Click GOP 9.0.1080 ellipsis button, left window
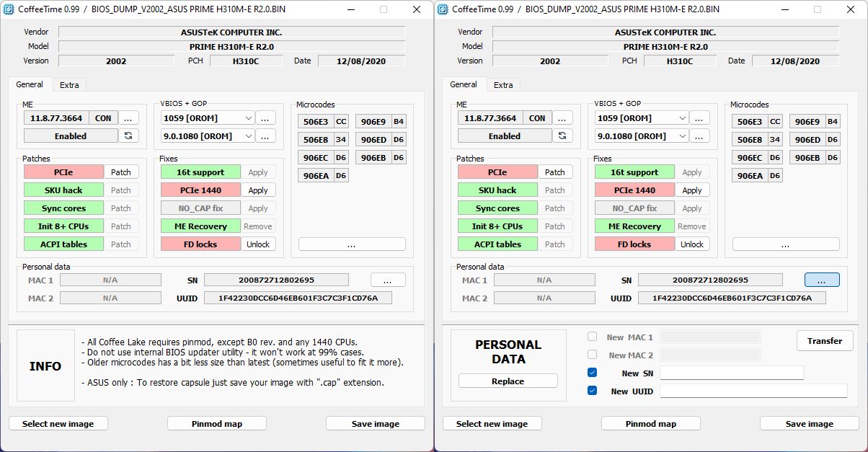868x452 pixels. click(x=265, y=136)
